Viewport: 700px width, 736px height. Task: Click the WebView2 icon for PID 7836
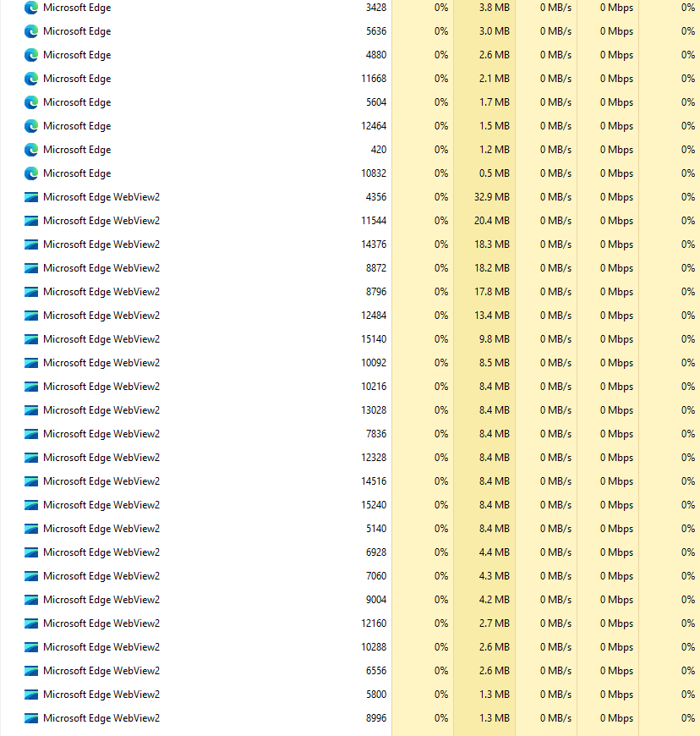31,434
